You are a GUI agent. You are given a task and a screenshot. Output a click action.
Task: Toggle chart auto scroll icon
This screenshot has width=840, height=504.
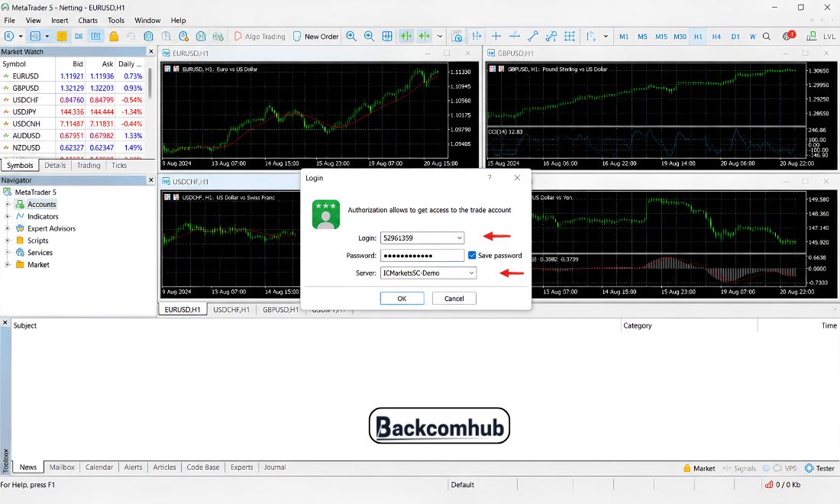(x=406, y=37)
